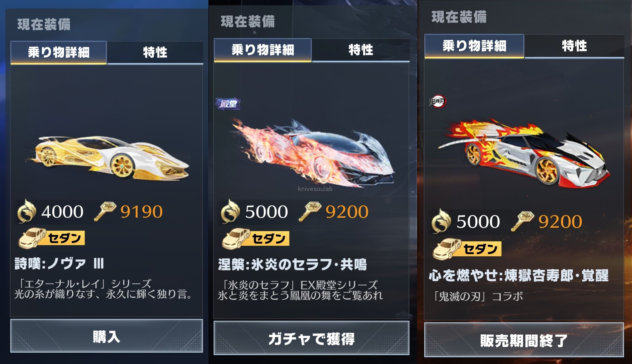Viewport: 632px width, 364px height.
Task: Select 乗り物詳細 tab in the middle panel
Action: [263, 50]
